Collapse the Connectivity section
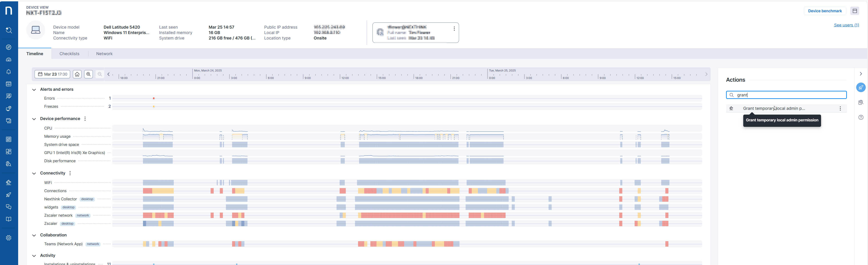 (34, 173)
